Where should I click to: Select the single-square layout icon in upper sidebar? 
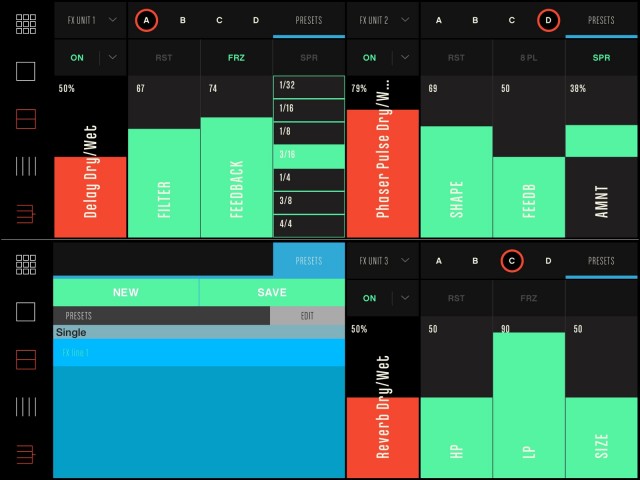(x=26, y=71)
